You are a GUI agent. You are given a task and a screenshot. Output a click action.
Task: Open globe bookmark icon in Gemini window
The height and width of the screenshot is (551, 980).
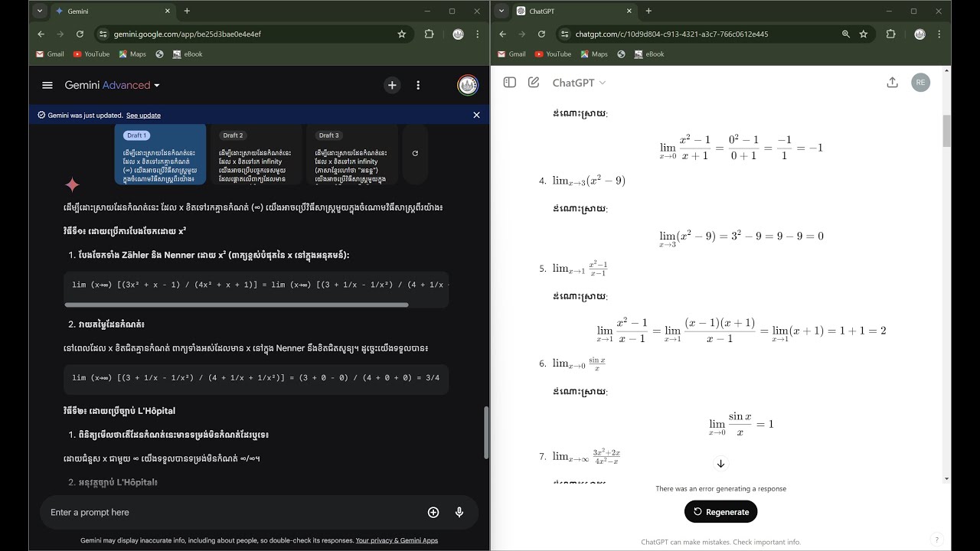[159, 54]
